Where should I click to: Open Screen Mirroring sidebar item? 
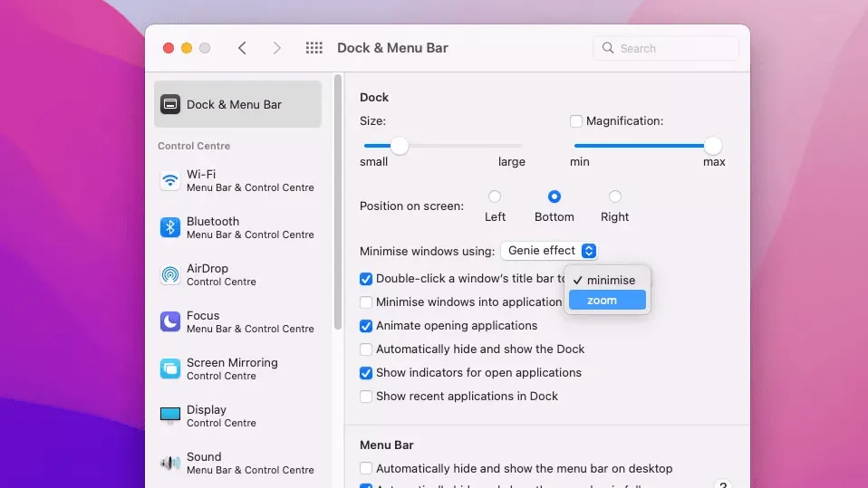(170, 368)
